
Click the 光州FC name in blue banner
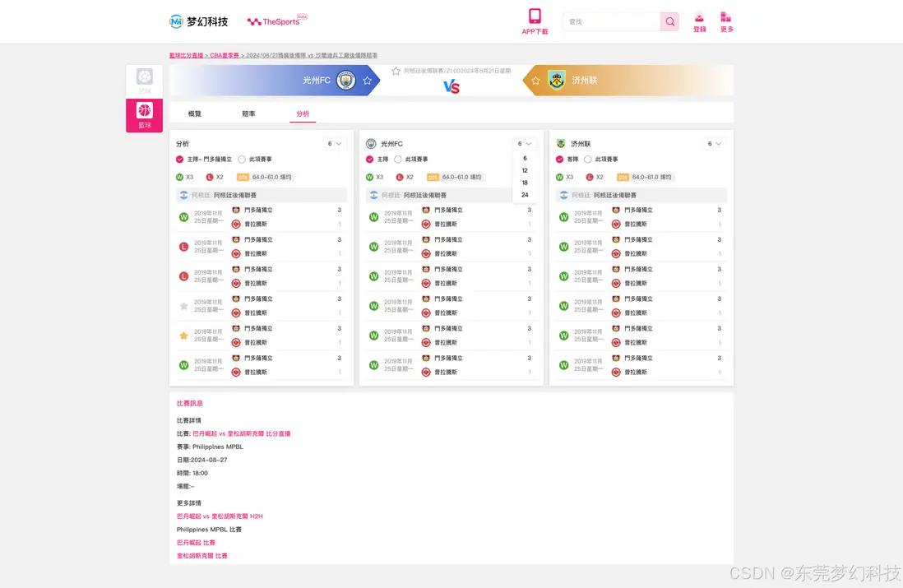317,80
